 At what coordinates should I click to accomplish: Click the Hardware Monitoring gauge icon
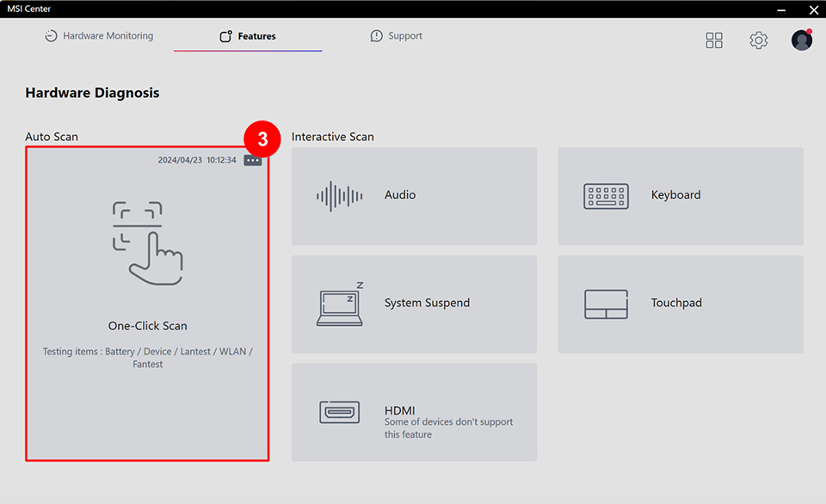click(x=51, y=36)
